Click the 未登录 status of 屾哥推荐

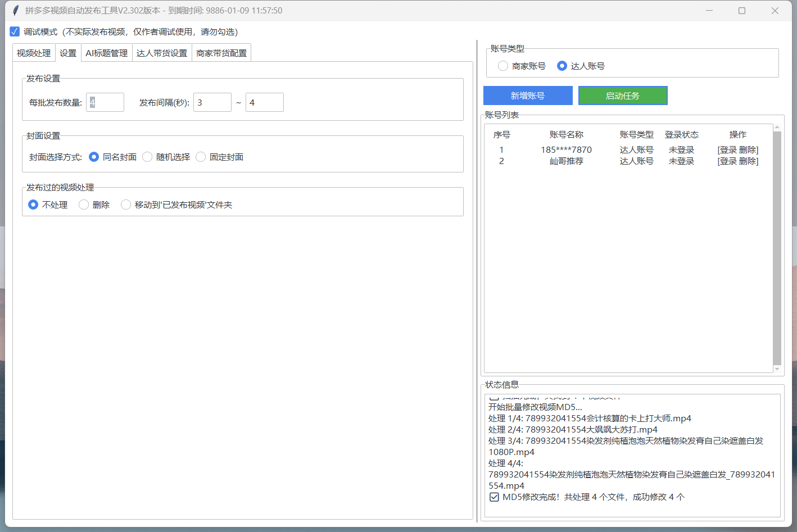682,161
